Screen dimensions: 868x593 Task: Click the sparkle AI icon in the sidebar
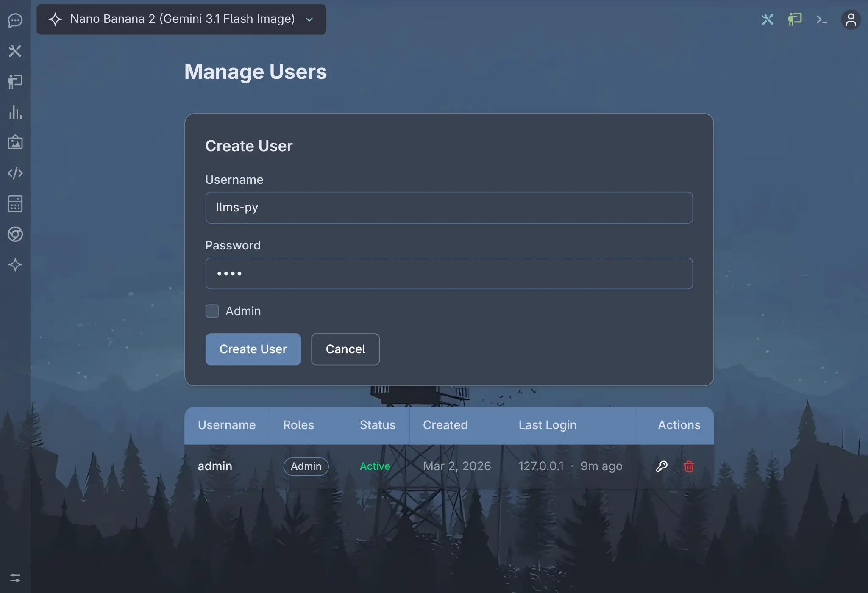click(15, 265)
